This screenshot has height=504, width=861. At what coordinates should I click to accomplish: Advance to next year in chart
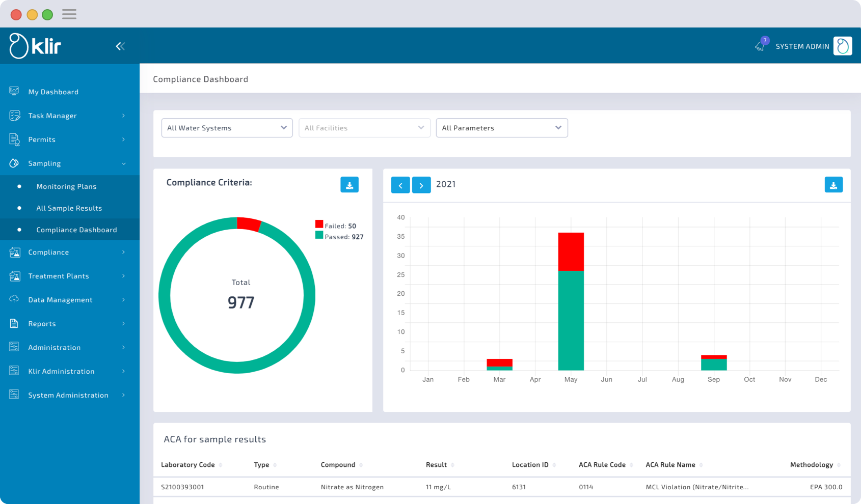click(421, 185)
